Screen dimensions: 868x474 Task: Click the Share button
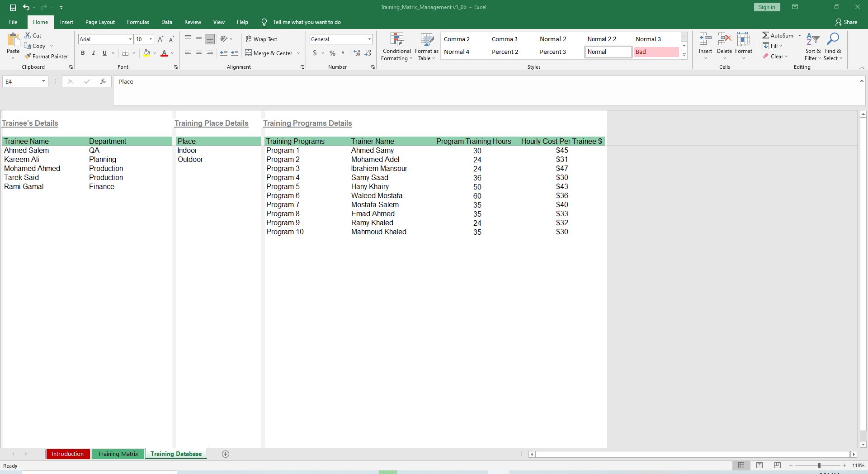click(x=846, y=22)
